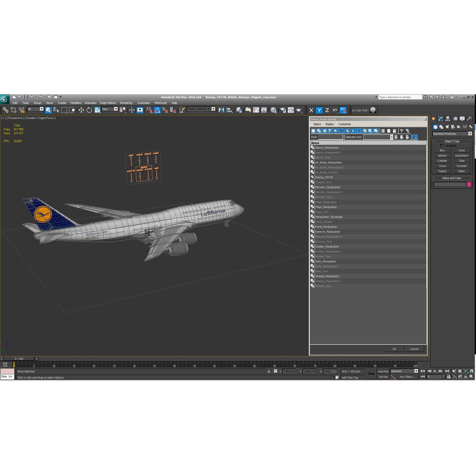Click the Select and Link chain icon
Screen dimensions: 476x476
5,110
